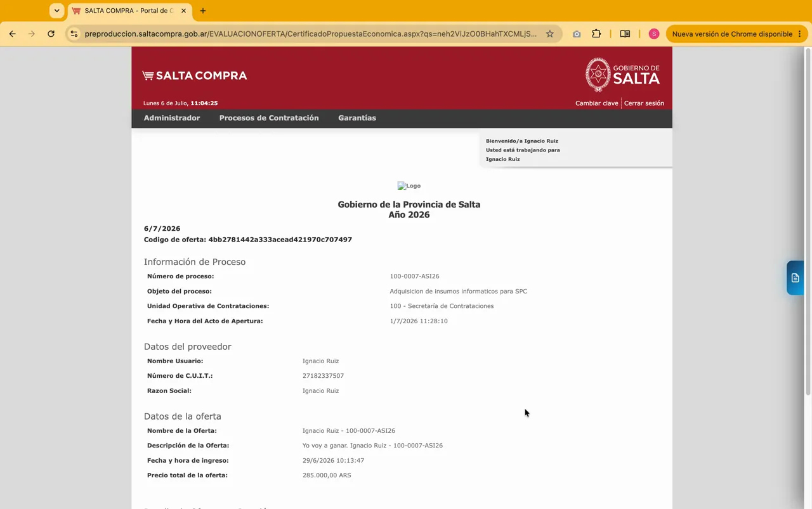The width and height of the screenshot is (812, 509).
Task: Select the SALTA COMPRA browser tab
Action: coord(129,11)
